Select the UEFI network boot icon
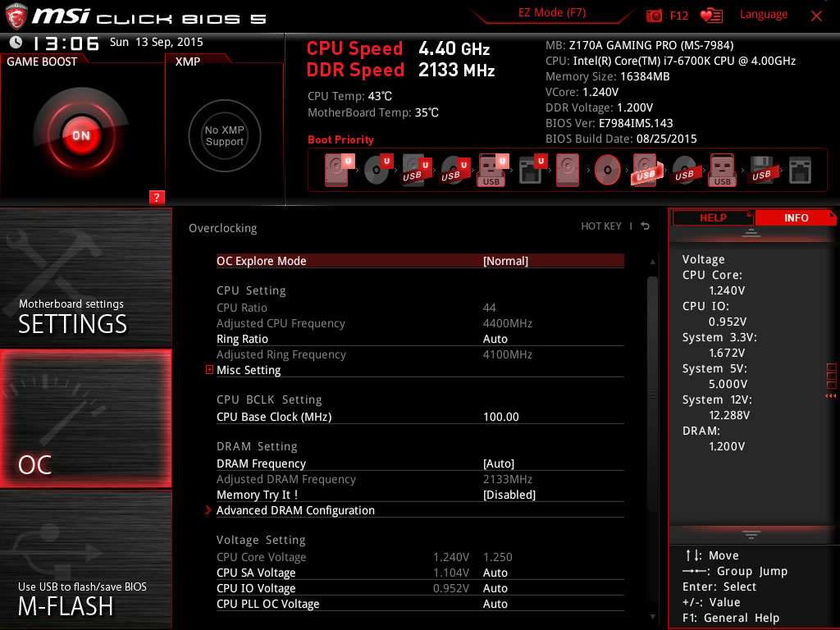Viewport: 840px width, 630px height. (532, 171)
